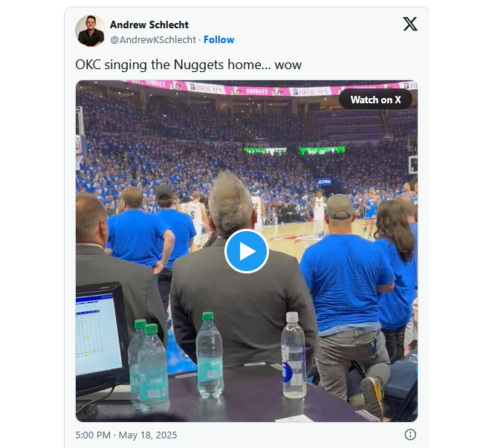Click the X logo in the top corner

pos(410,24)
